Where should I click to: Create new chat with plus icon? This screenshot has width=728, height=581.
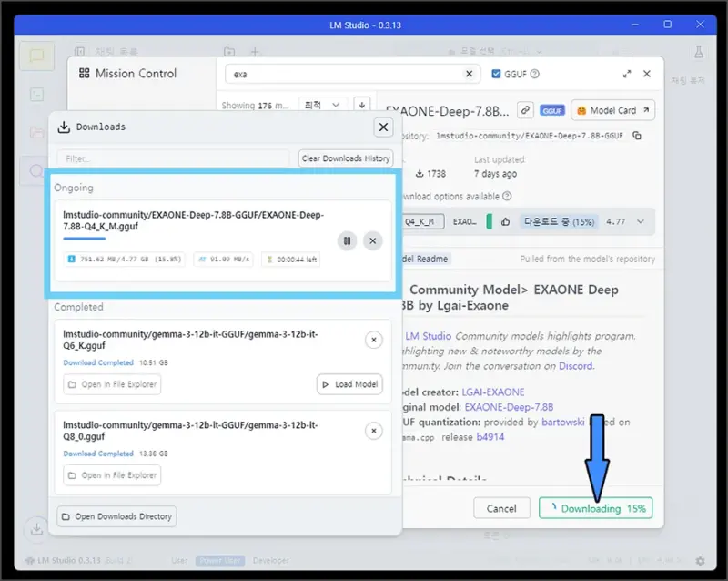pyautogui.click(x=255, y=51)
